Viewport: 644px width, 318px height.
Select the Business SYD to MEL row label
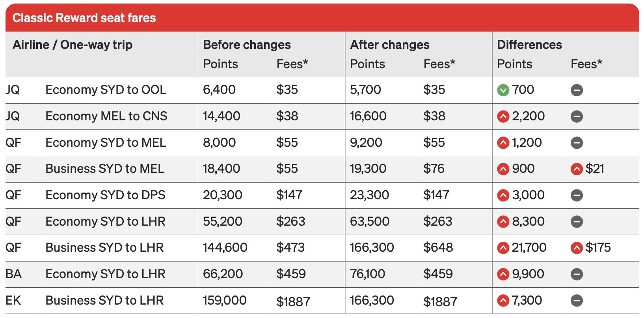[x=105, y=168]
